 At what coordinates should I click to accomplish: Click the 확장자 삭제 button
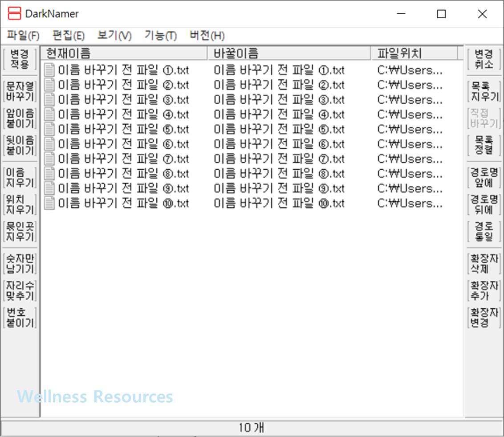[x=484, y=264]
